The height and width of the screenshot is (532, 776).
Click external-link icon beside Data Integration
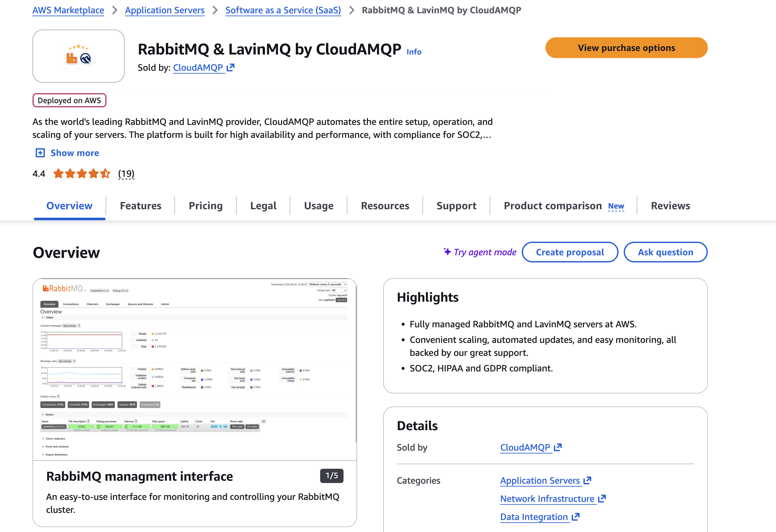coord(575,517)
